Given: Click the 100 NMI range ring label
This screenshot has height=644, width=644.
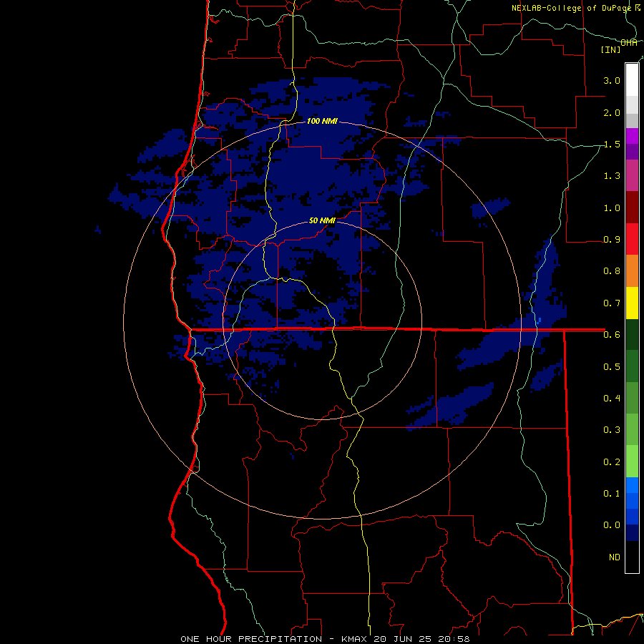Looking at the screenshot, I should click(322, 121).
